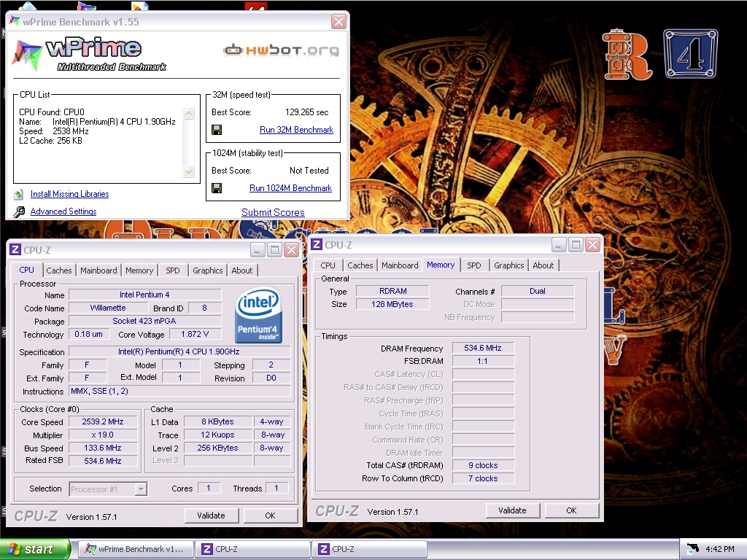Switch to Caches tab in right CPU-Z
This screenshot has height=560, width=747.
[x=360, y=265]
